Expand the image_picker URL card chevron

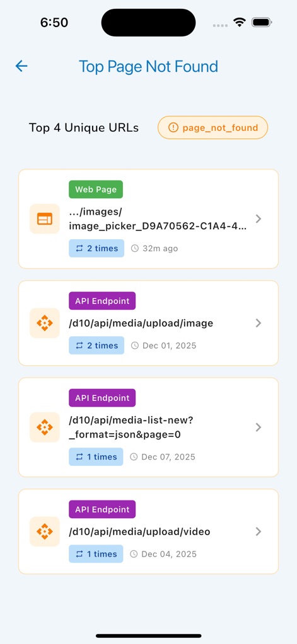[x=259, y=219]
